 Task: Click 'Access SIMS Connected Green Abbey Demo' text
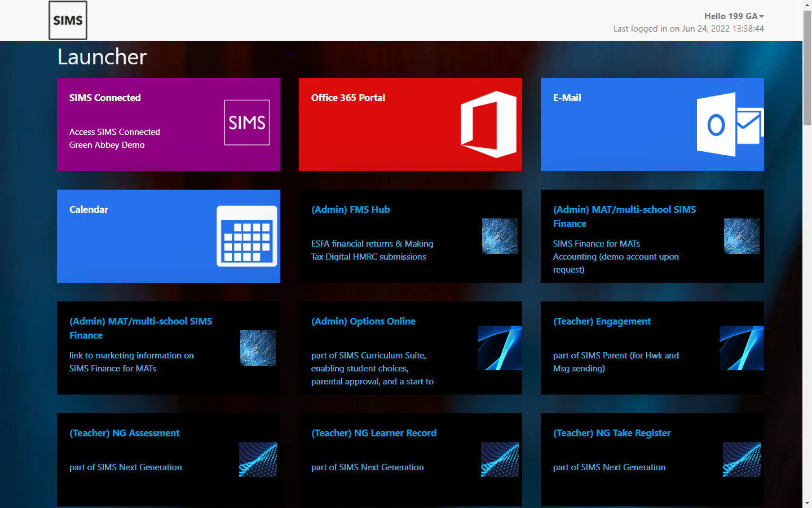(114, 138)
